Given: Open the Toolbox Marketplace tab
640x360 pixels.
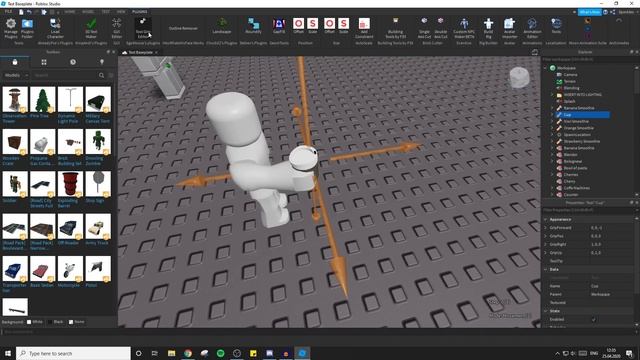Looking at the screenshot, I should pos(15,62).
